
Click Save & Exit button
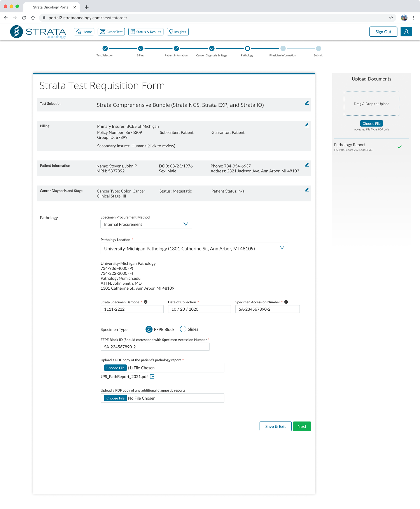click(275, 426)
